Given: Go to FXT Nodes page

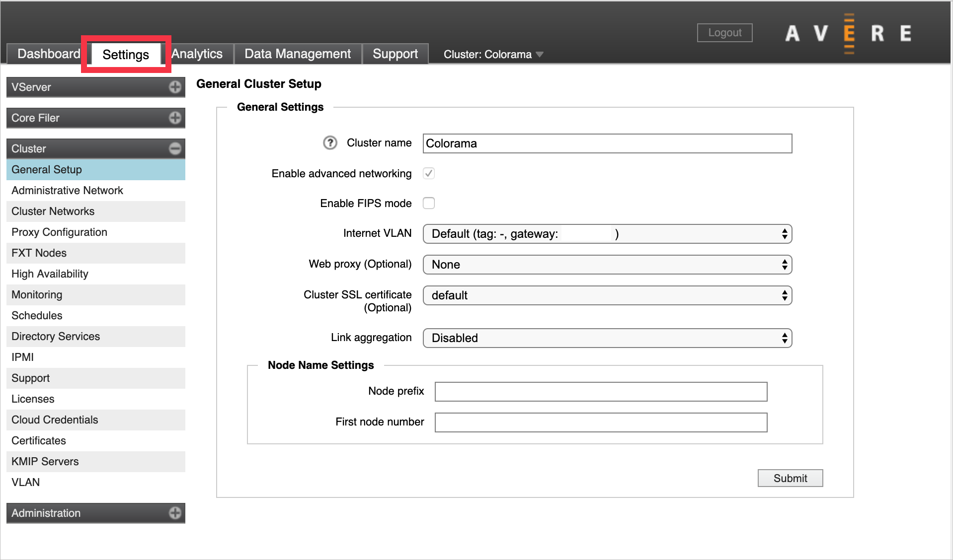Looking at the screenshot, I should [x=96, y=253].
